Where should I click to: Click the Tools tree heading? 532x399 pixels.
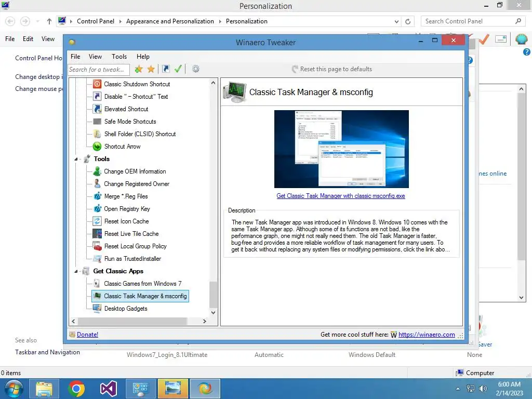tap(101, 159)
